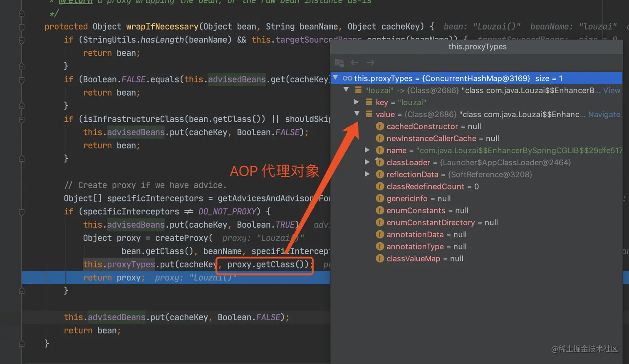Viewport: 629px width, 364px height.
Task: Click the final return bean statement
Action: pyautogui.click(x=92, y=331)
